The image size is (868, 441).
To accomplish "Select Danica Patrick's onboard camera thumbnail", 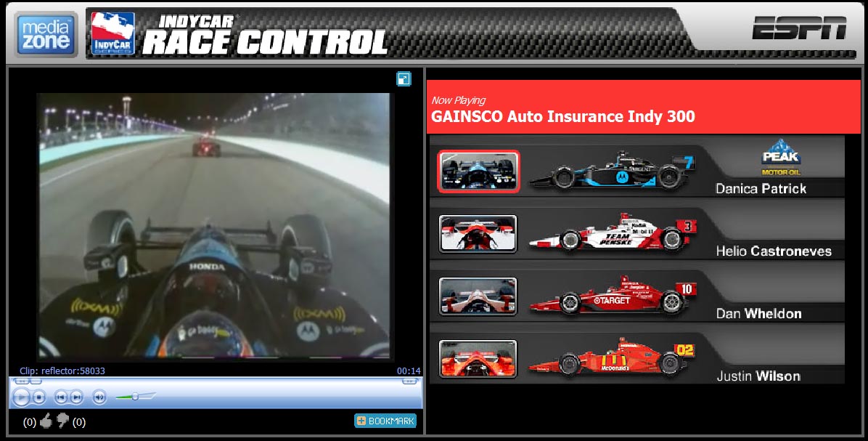I will (478, 171).
